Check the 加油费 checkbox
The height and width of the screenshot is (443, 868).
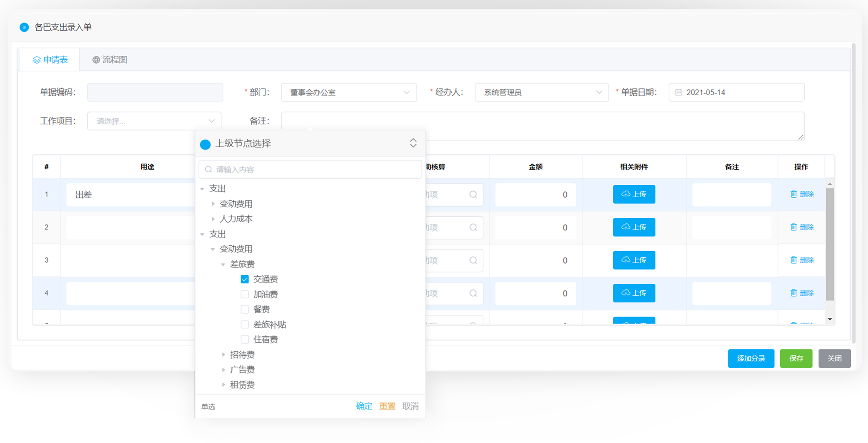tap(245, 294)
